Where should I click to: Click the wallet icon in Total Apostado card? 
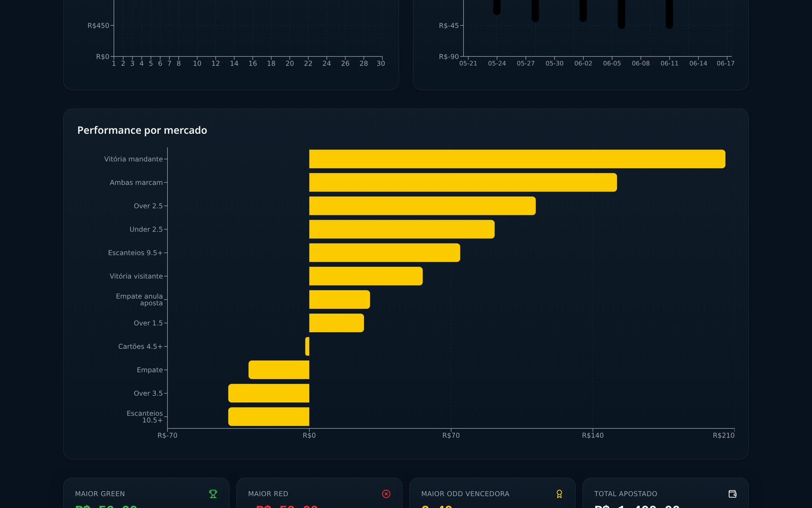(x=732, y=494)
